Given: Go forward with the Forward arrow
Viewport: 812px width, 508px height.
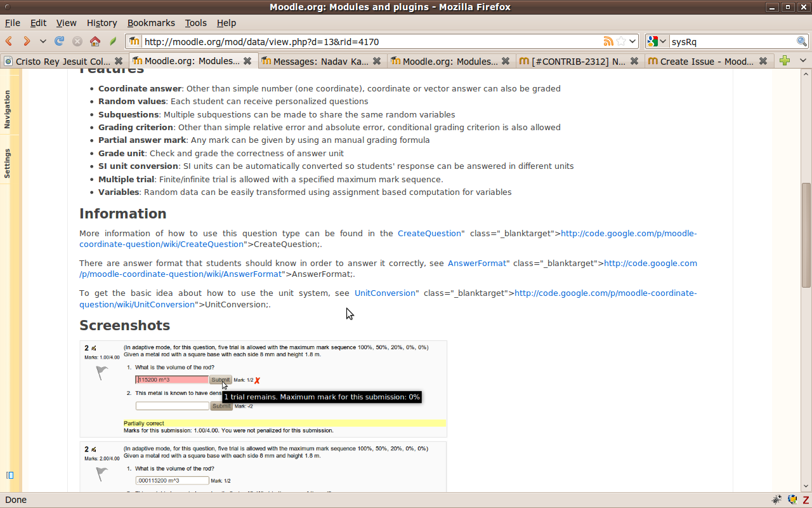Looking at the screenshot, I should pos(27,41).
